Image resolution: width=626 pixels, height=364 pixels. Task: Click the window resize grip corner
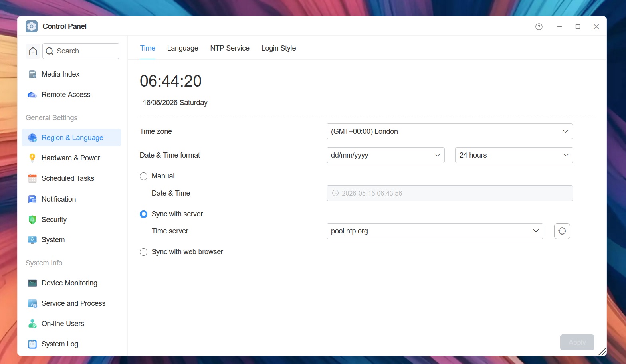(602, 352)
